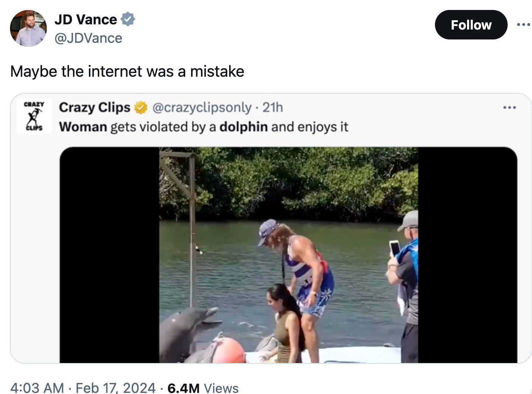Image resolution: width=532 pixels, height=394 pixels.
Task: Click the Views label at the bottom
Action: point(221,388)
